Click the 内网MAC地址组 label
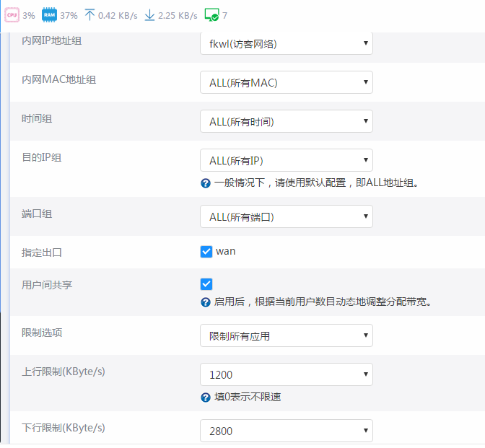Viewport: 485px width, 448px height. point(58,80)
